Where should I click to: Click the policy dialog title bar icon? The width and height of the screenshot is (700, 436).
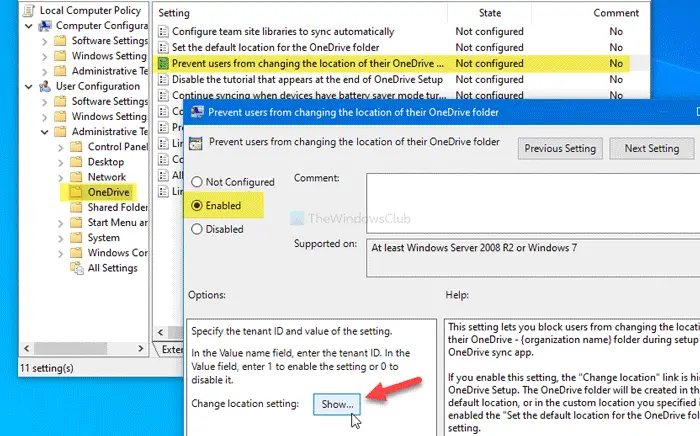coord(197,112)
